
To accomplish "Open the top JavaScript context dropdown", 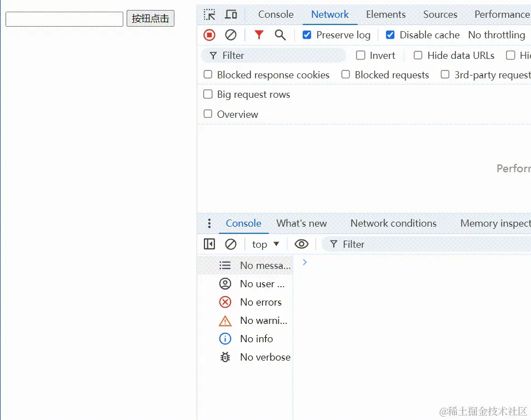I will click(x=266, y=244).
